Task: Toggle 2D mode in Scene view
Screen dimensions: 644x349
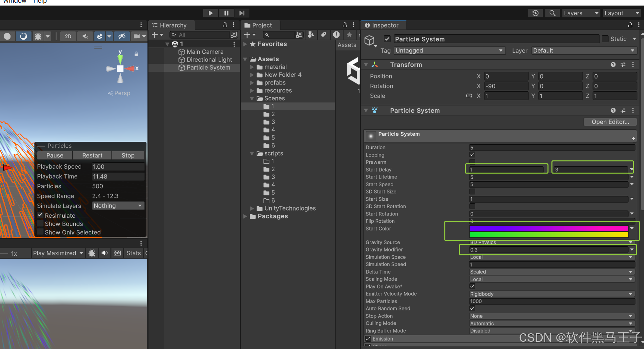Action: (x=68, y=36)
